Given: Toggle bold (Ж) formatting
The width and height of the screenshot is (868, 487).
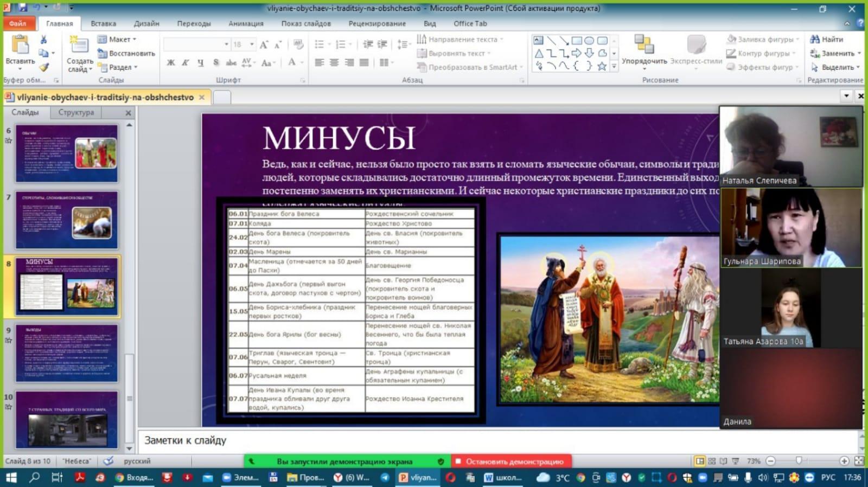Looking at the screenshot, I should 171,62.
